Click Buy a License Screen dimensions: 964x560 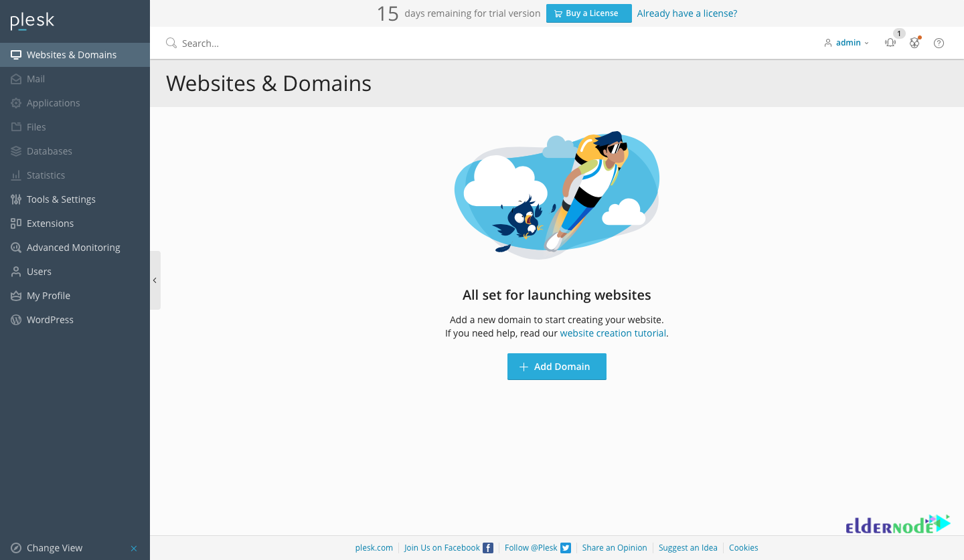click(588, 13)
